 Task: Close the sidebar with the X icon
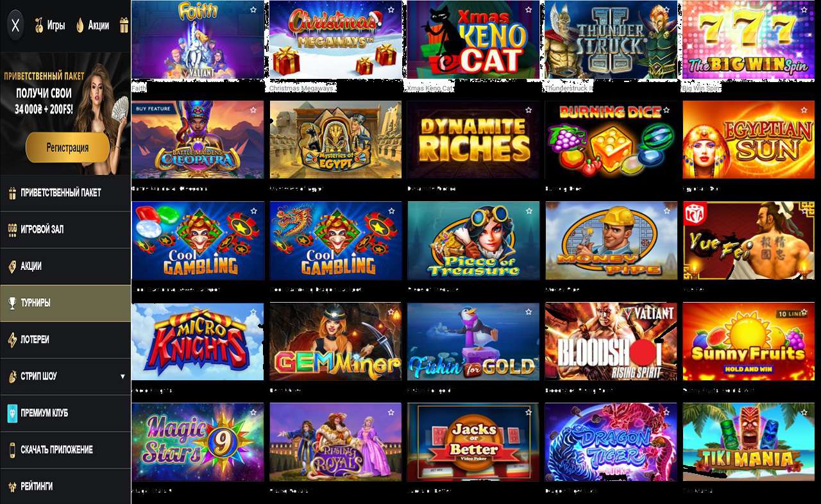click(16, 26)
